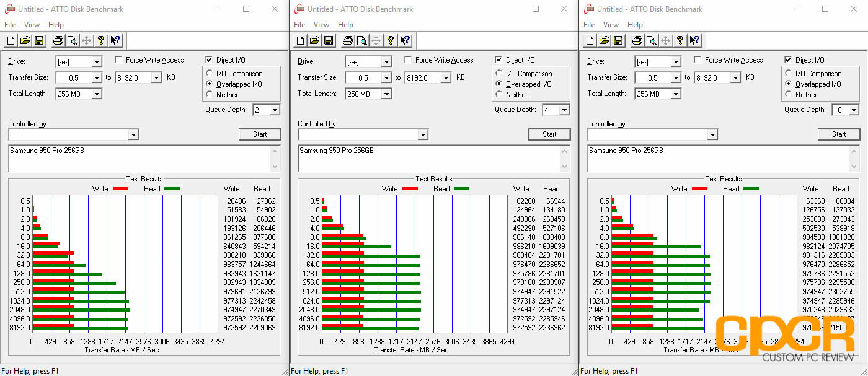The height and width of the screenshot is (376, 868).
Task: Click the Save floppy icon in the Queue Depth 10 window
Action: pos(618,41)
